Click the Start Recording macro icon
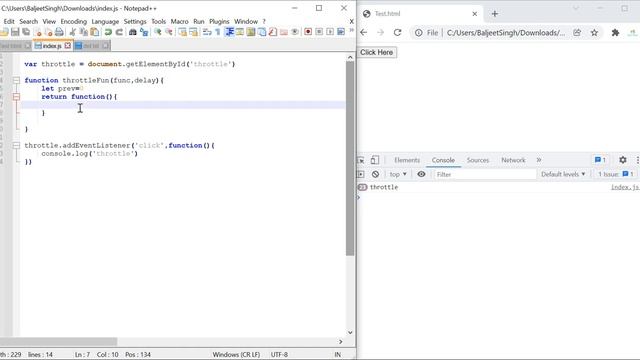640x360 pixels. pyautogui.click(x=308, y=32)
